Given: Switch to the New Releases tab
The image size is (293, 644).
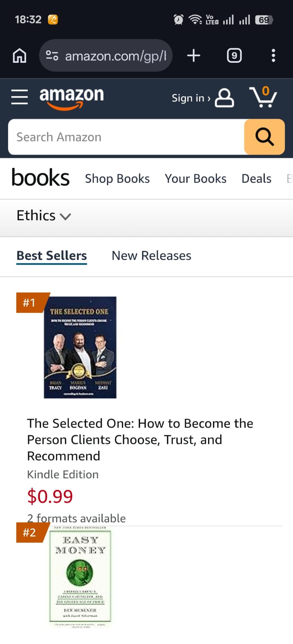Looking at the screenshot, I should point(151,255).
